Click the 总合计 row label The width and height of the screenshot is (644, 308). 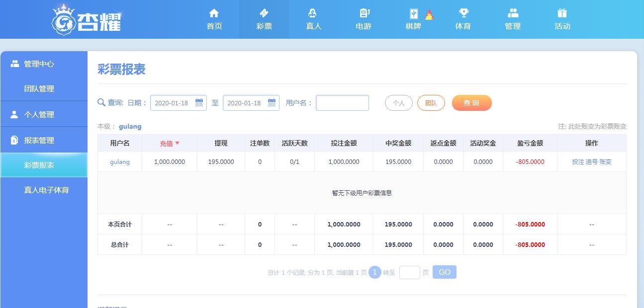120,245
